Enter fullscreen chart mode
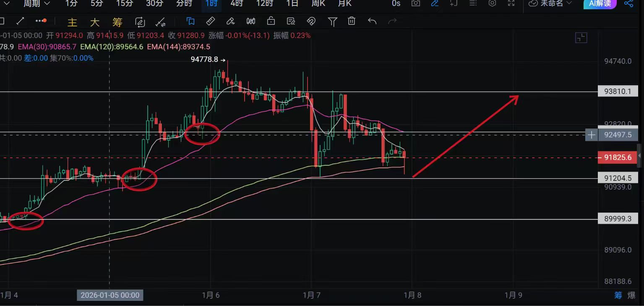The image size is (644, 308). pyautogui.click(x=511, y=3)
